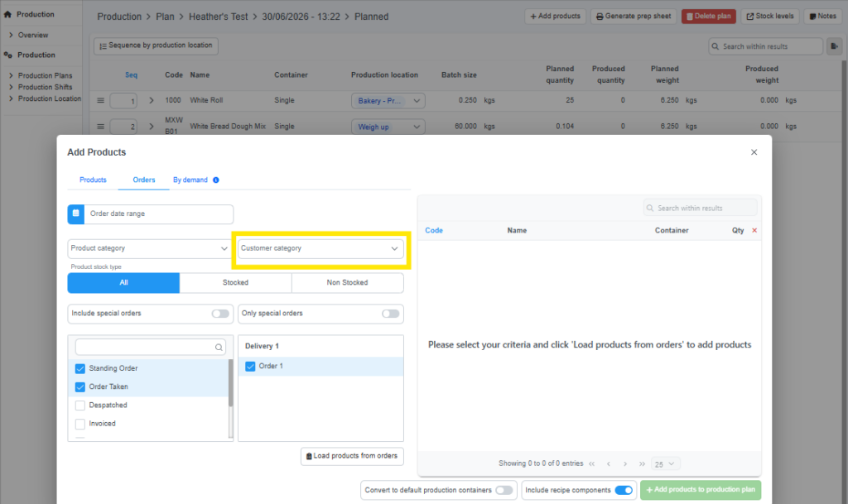Image resolution: width=848 pixels, height=504 pixels.
Task: Go to first page of results
Action: 591,464
